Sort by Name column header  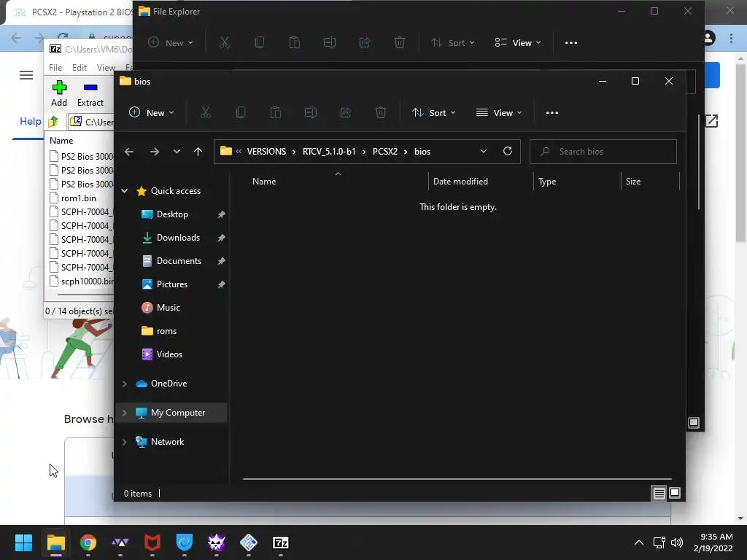tap(264, 182)
